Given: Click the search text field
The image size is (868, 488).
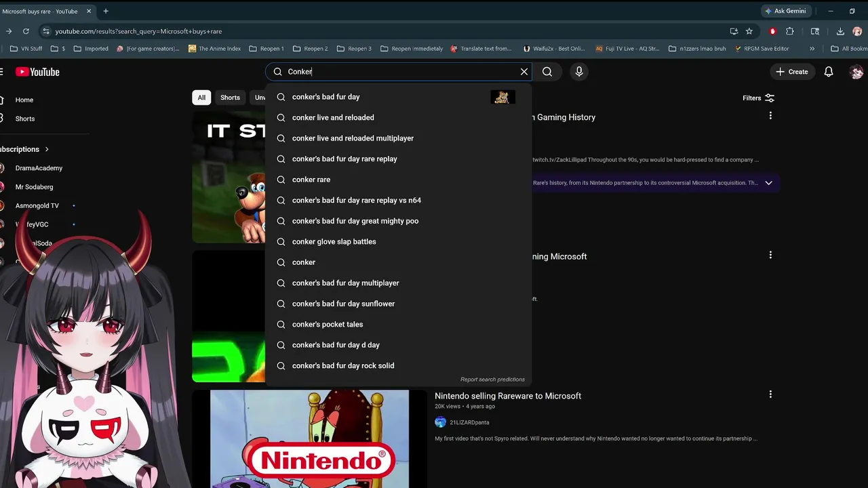Looking at the screenshot, I should pos(400,72).
